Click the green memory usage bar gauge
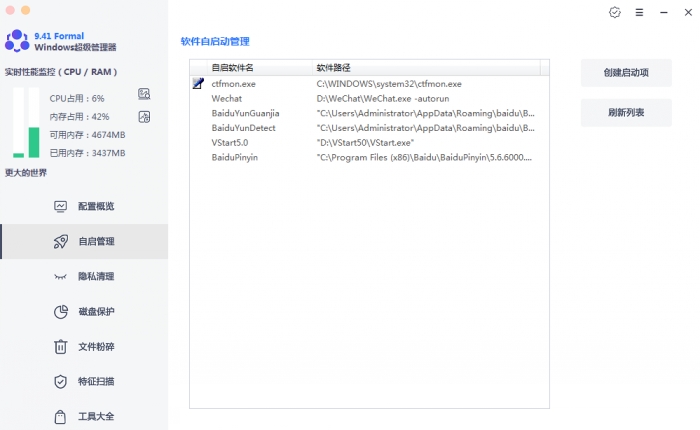Viewport: 700px width, 430px height. [x=34, y=123]
